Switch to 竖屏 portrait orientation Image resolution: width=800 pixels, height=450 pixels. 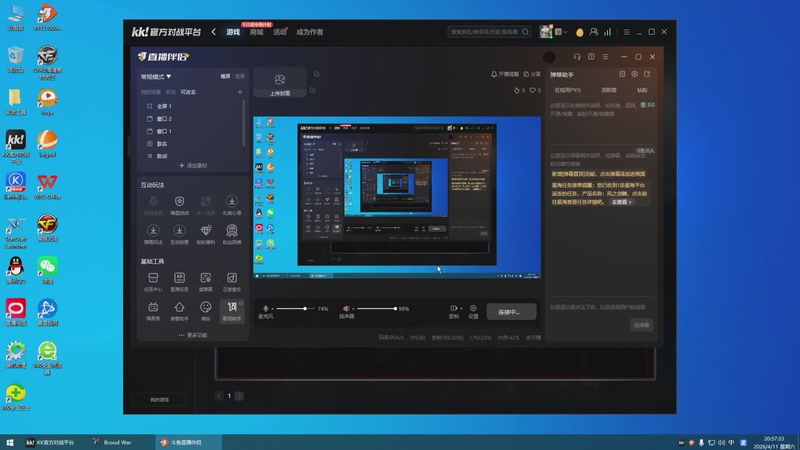click(x=240, y=76)
